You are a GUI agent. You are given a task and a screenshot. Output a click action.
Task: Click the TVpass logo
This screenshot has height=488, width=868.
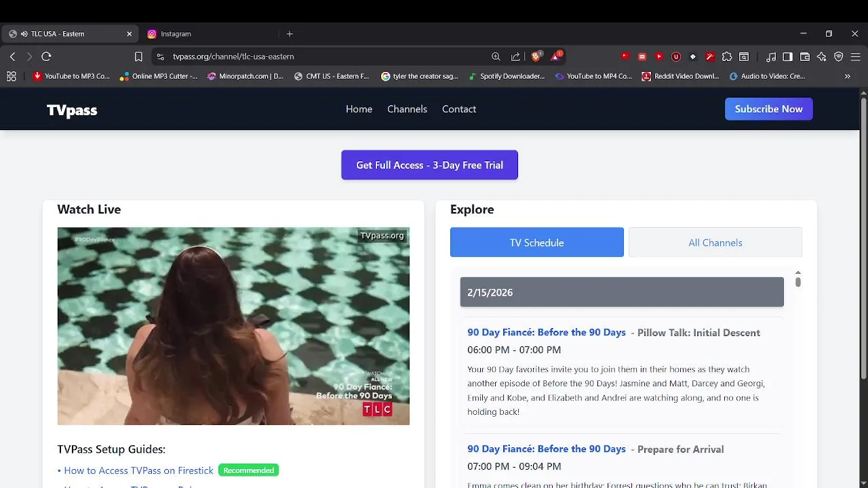(72, 110)
